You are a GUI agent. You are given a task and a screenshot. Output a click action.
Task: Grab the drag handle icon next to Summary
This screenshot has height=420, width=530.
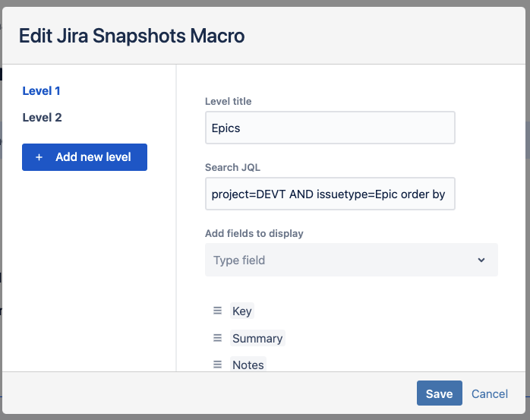click(x=217, y=338)
